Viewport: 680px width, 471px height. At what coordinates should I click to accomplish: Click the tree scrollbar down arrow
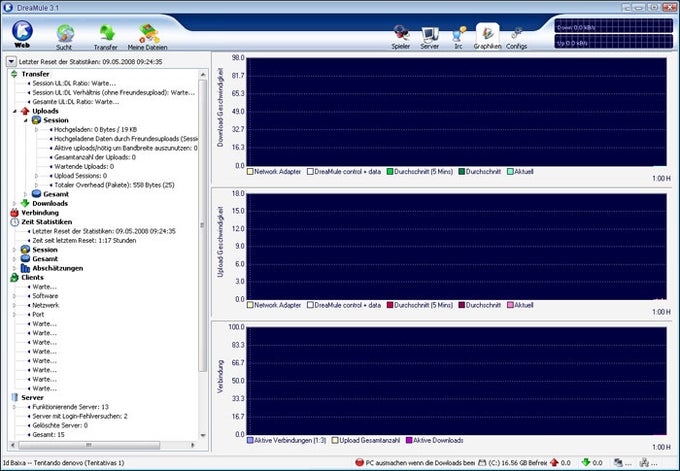203,435
